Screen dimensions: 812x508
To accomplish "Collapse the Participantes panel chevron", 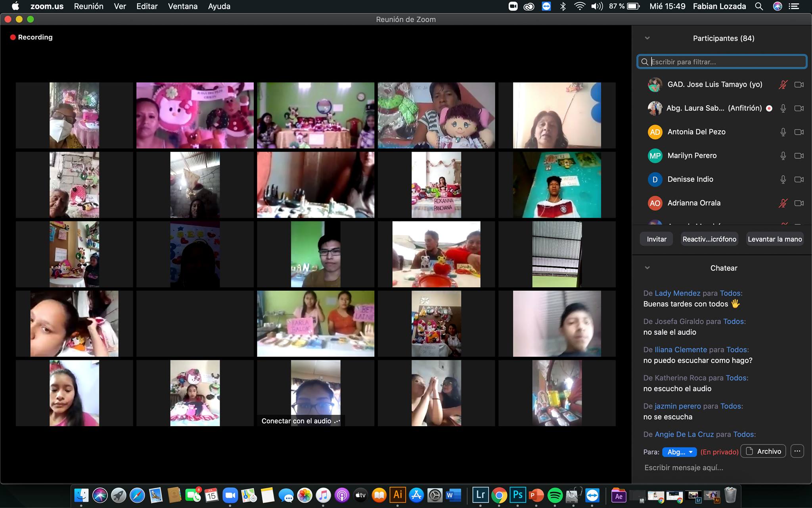I will click(647, 38).
